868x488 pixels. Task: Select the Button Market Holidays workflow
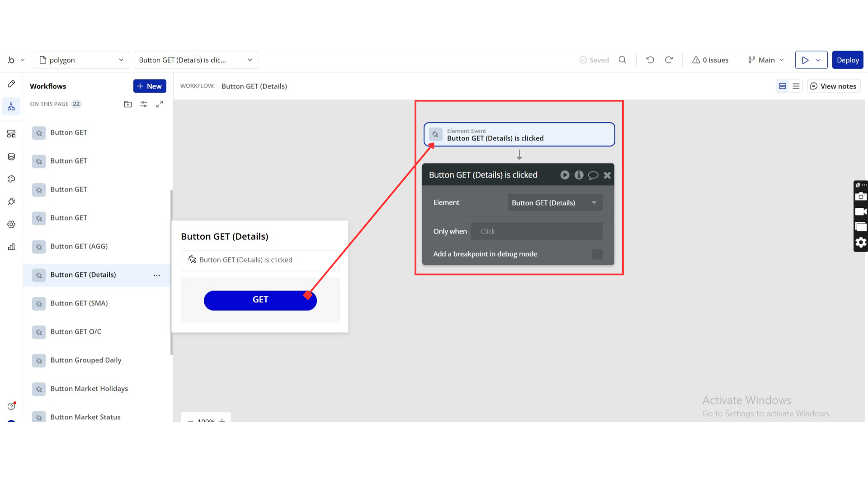pyautogui.click(x=89, y=389)
